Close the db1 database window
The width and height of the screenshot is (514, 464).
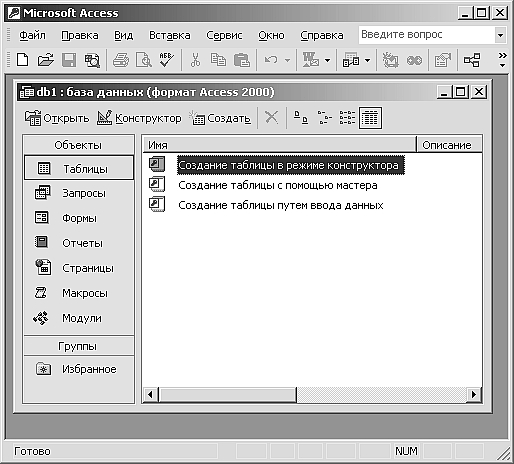pos(479,92)
